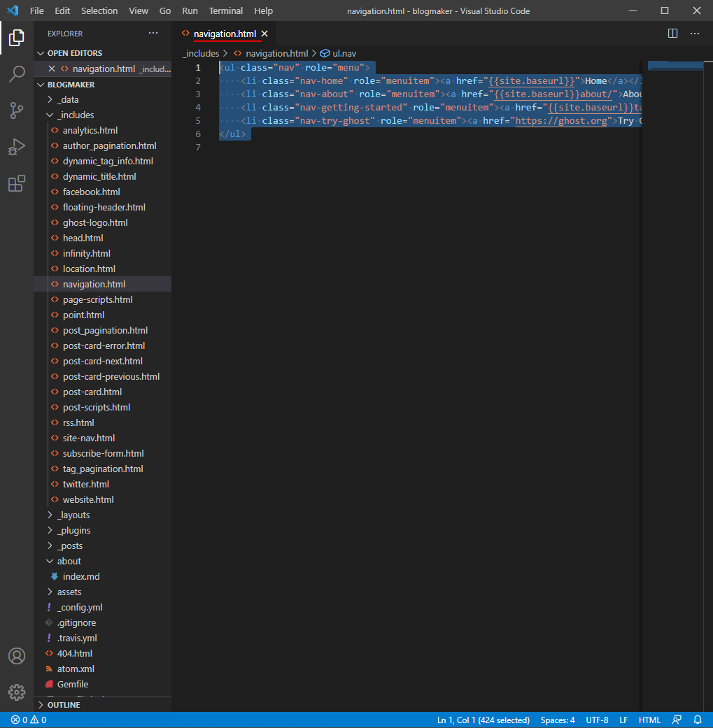The height and width of the screenshot is (728, 713).
Task: Open editor More Actions ellipsis
Action: pos(695,34)
